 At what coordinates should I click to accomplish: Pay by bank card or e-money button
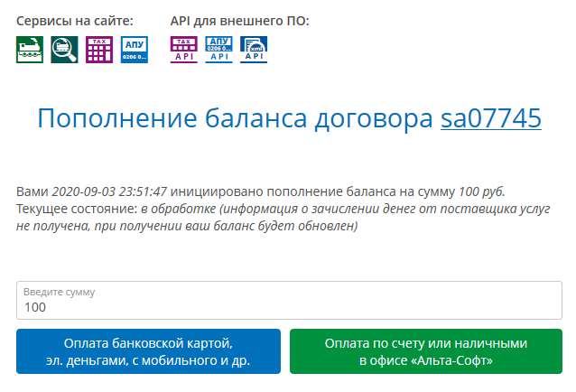click(x=148, y=351)
